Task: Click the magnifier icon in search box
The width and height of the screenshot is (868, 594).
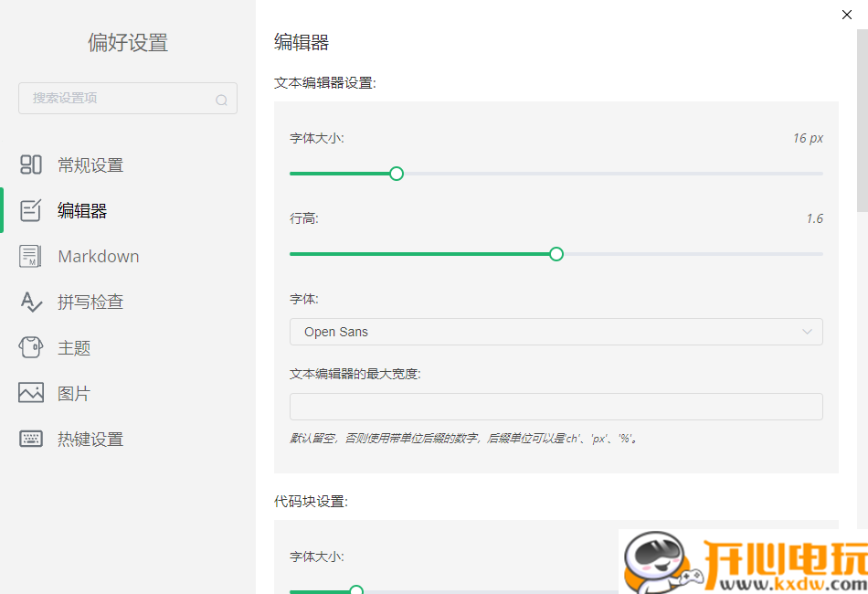Action: click(222, 99)
